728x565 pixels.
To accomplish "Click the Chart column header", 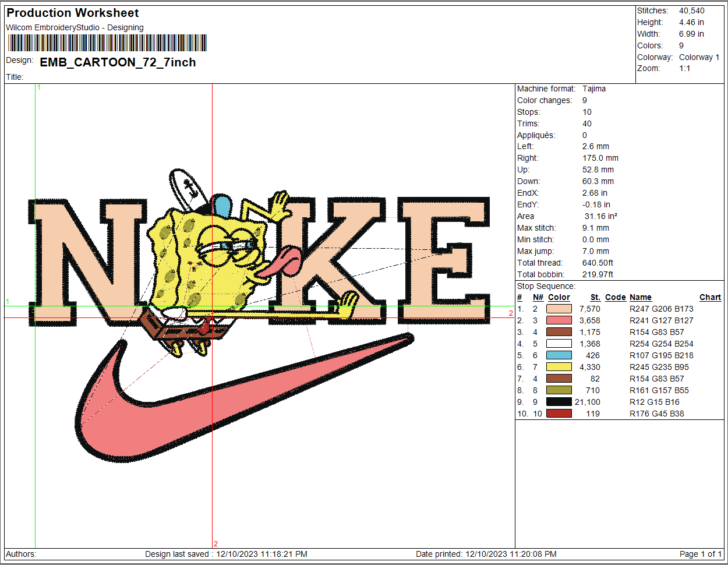I will (x=710, y=297).
